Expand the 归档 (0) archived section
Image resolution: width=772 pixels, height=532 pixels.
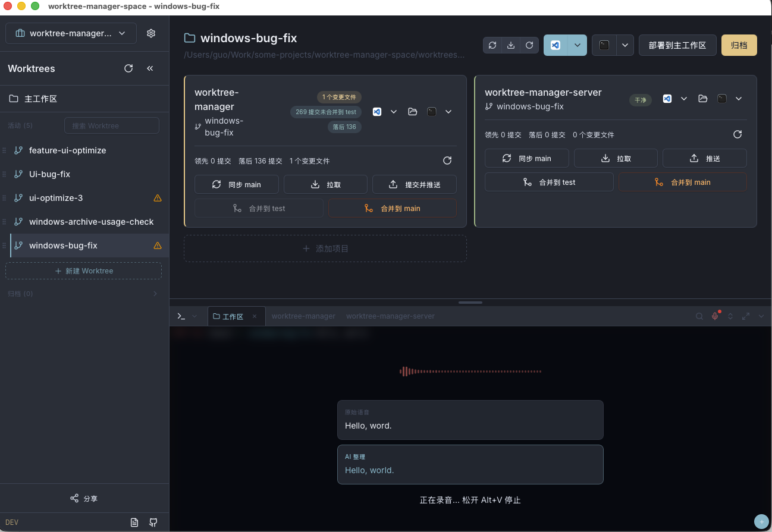pyautogui.click(x=84, y=294)
